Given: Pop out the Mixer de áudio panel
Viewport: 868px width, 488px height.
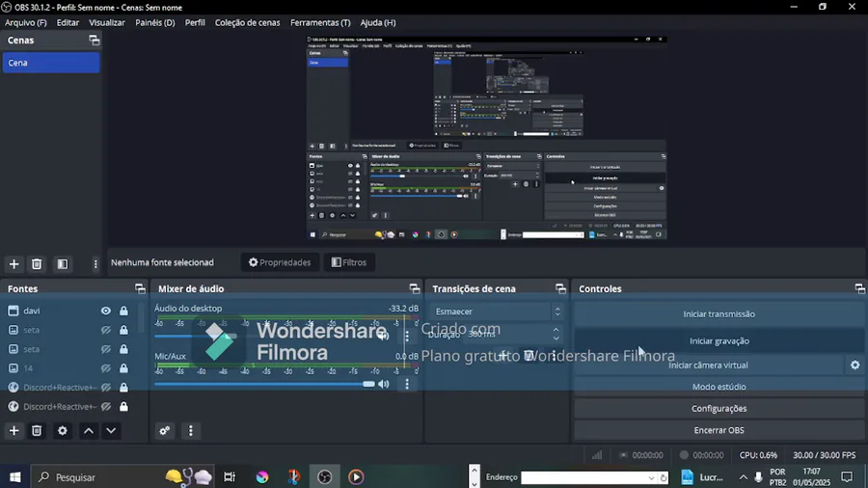Looking at the screenshot, I should click(x=415, y=288).
